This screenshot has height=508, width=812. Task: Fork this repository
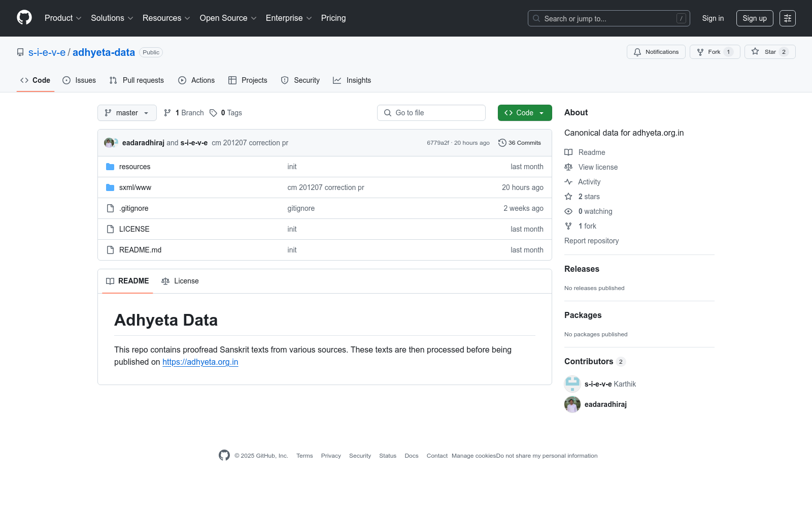click(715, 52)
